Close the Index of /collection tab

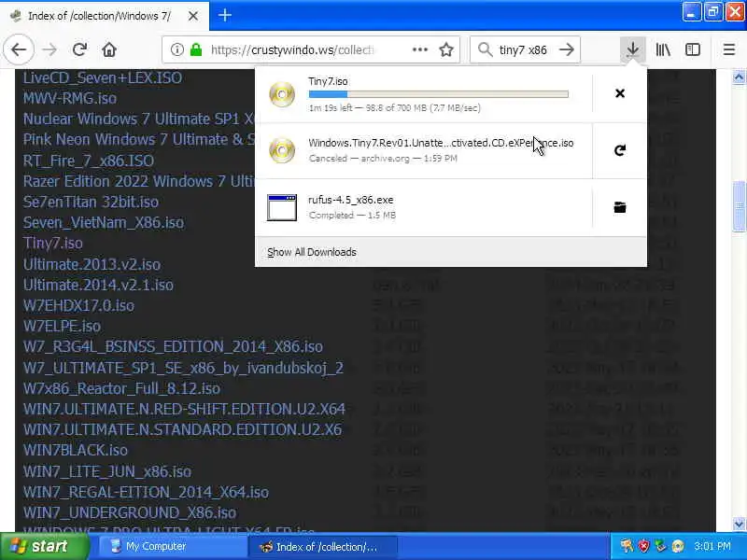tap(193, 16)
